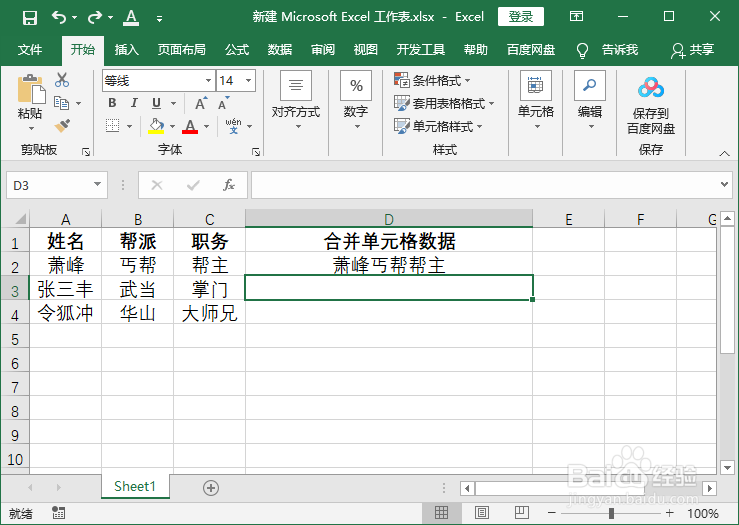Click the 共享 share button
The width and height of the screenshot is (739, 525).
[x=692, y=49]
